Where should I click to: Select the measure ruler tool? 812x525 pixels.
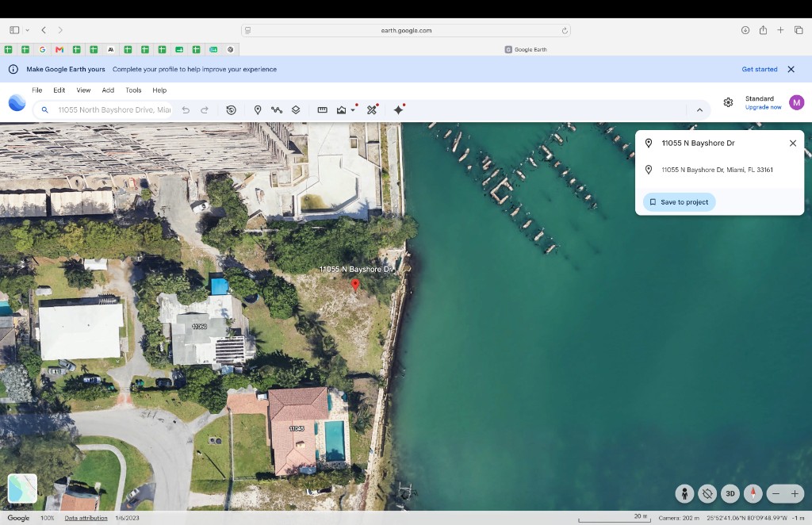322,109
